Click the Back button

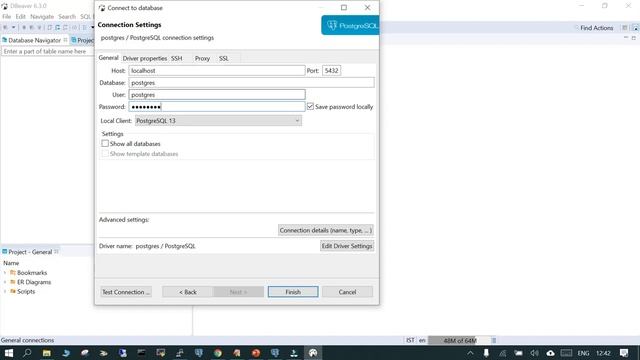188,292
